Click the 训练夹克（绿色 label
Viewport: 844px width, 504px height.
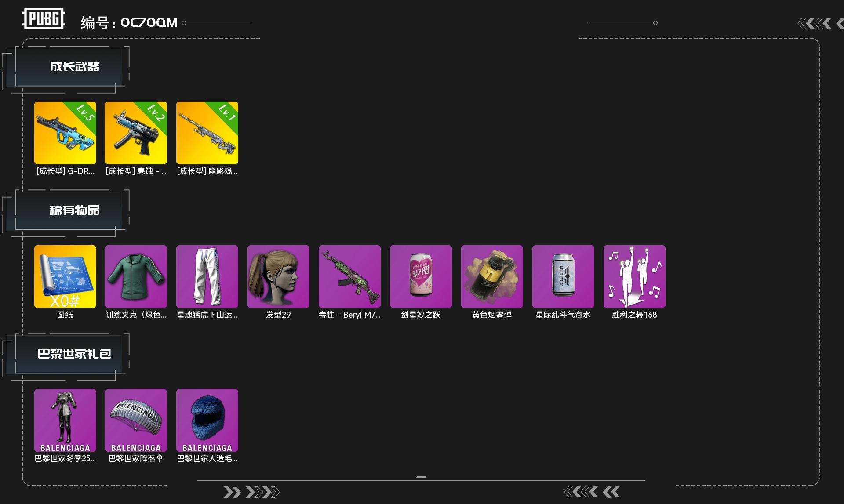pos(136,315)
